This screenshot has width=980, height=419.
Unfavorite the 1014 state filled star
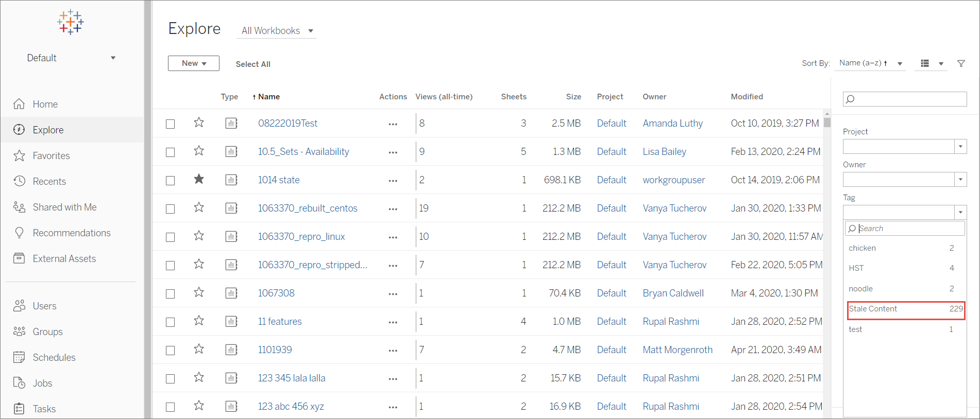tap(199, 179)
